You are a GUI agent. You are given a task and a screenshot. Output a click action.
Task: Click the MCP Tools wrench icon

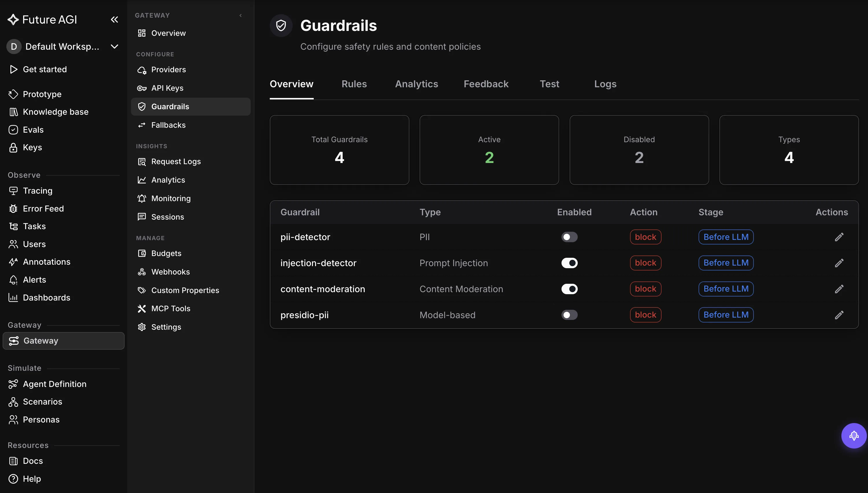(x=142, y=308)
